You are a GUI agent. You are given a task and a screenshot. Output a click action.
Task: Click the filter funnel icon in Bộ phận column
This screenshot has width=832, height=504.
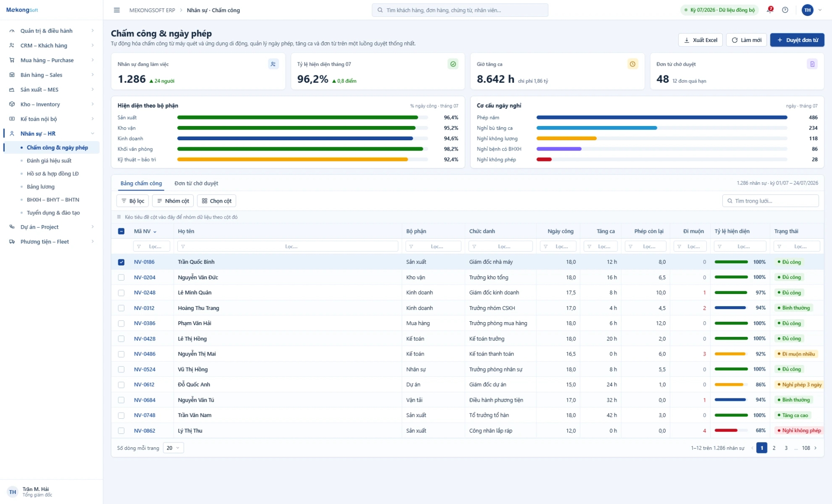(411, 246)
